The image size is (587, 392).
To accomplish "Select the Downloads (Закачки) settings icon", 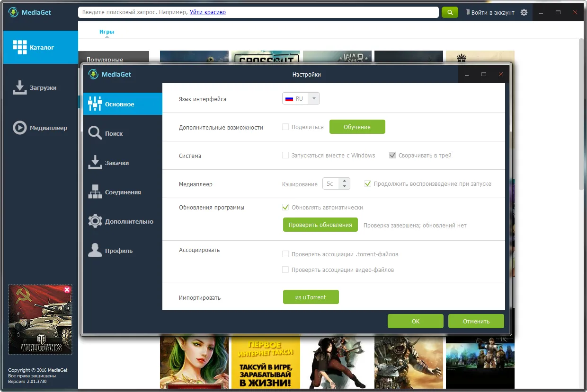I will tap(95, 163).
